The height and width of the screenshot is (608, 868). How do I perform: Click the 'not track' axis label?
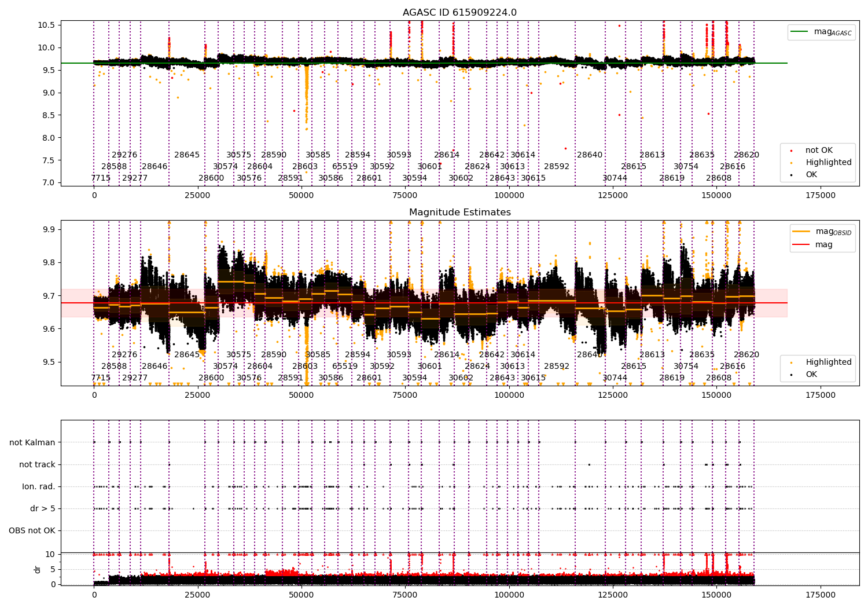37,464
